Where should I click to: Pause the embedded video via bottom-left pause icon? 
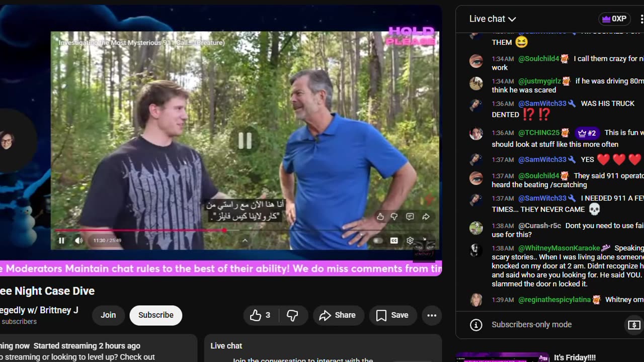click(x=61, y=241)
